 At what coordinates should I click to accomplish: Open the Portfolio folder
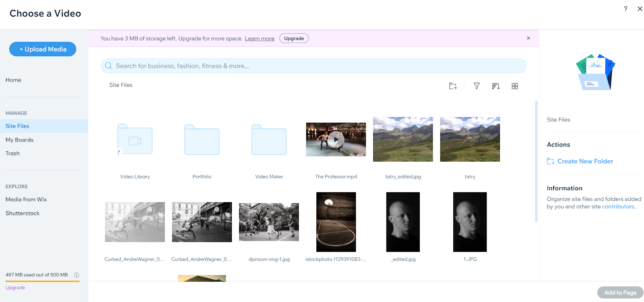[202, 140]
